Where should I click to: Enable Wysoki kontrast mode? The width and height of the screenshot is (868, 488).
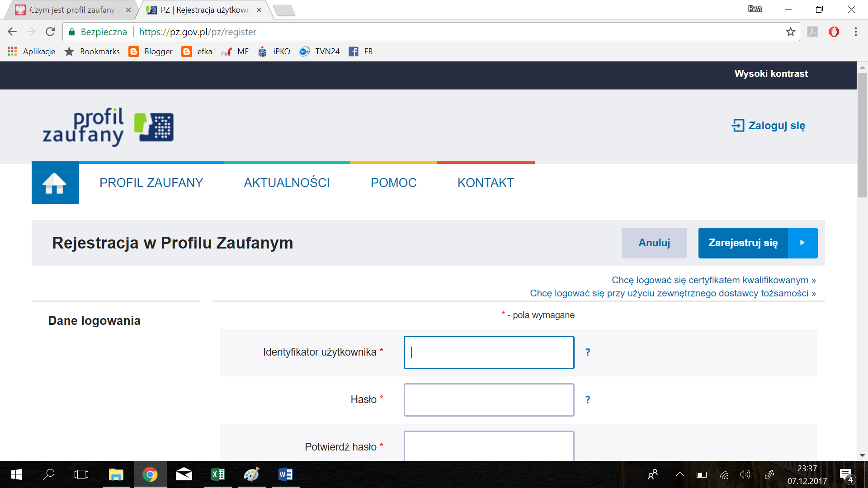point(771,74)
